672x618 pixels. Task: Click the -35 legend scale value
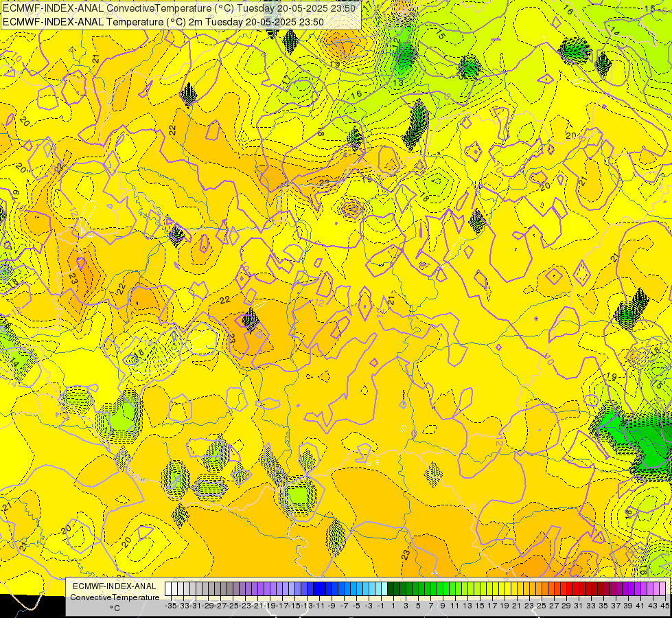(x=171, y=606)
